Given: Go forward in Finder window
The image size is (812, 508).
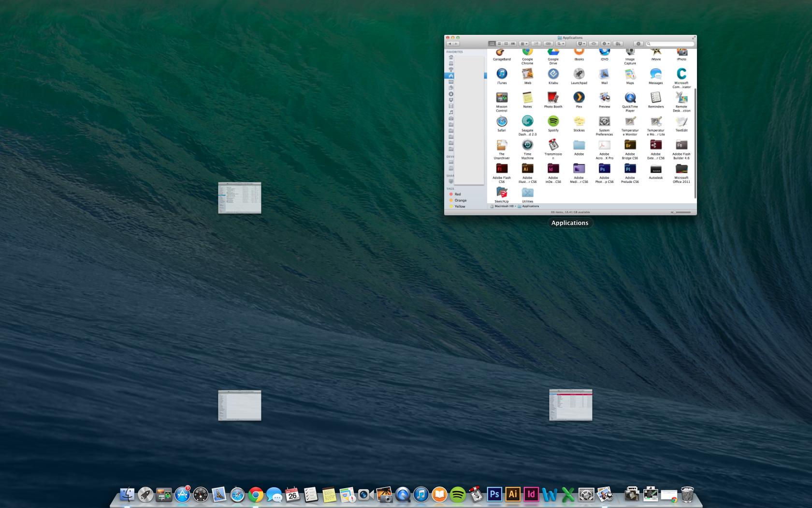Looking at the screenshot, I should click(456, 44).
